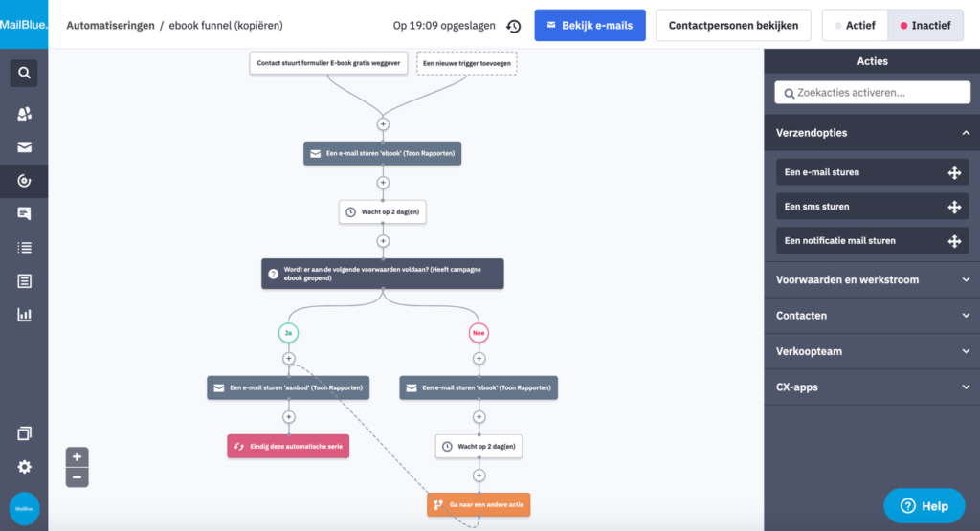
Task: Set automation status to Inactief
Action: pyautogui.click(x=924, y=26)
